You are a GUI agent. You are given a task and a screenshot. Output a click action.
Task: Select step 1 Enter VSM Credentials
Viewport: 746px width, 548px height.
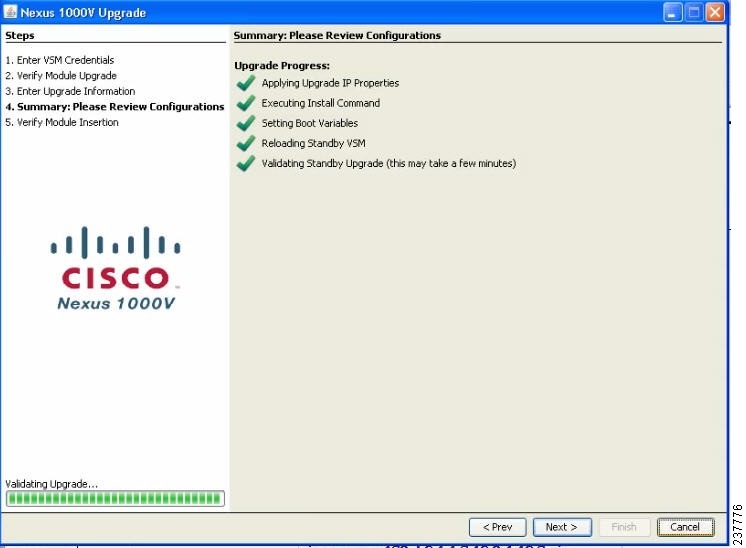pyautogui.click(x=60, y=60)
